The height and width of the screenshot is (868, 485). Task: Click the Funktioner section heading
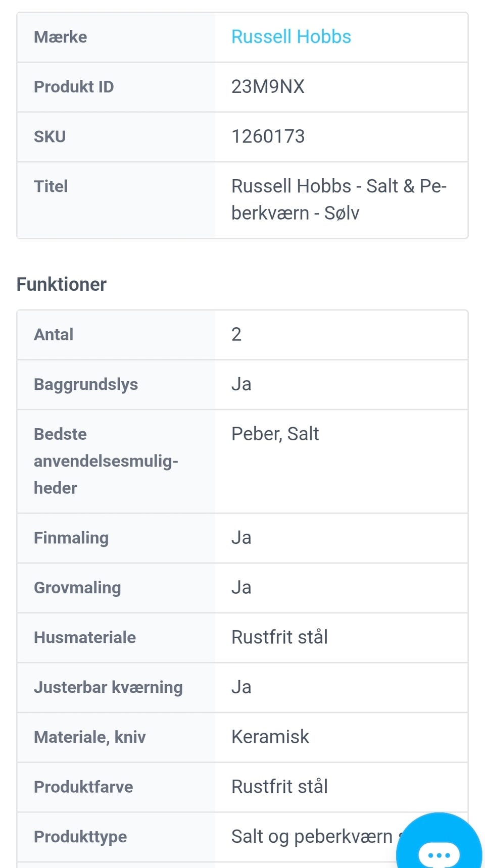[x=62, y=284]
